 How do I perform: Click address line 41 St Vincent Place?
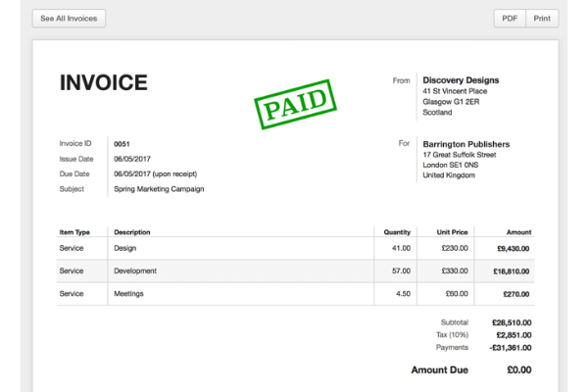[455, 91]
